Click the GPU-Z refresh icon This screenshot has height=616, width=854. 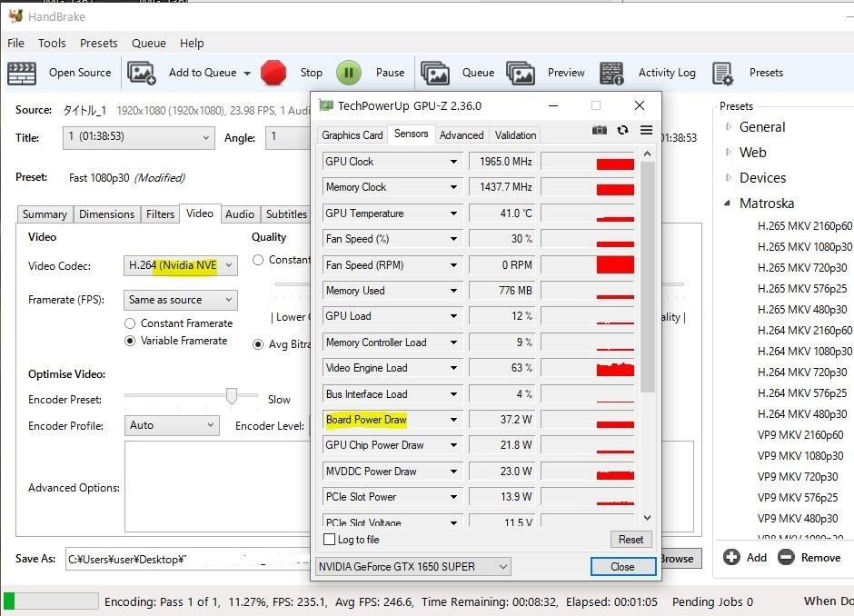click(622, 130)
